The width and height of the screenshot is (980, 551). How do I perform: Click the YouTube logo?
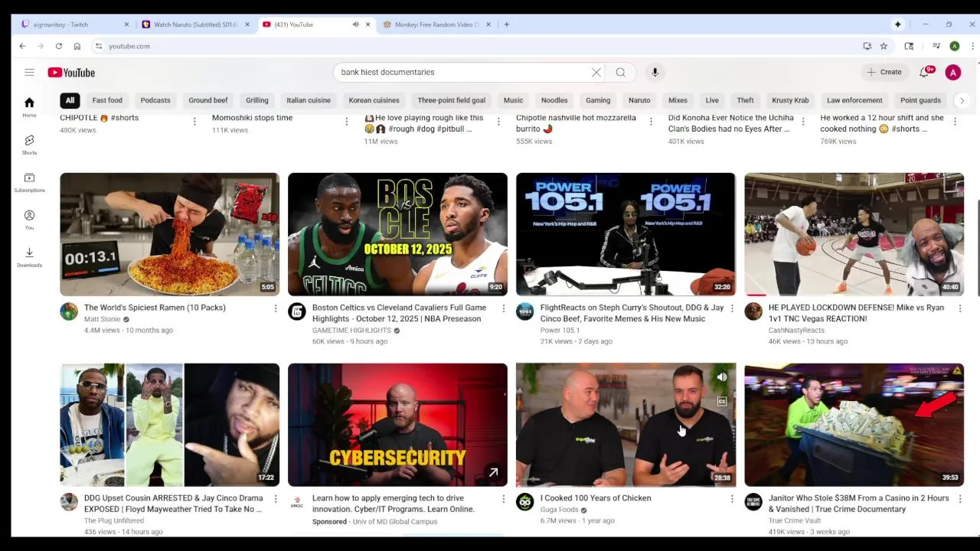(x=71, y=73)
